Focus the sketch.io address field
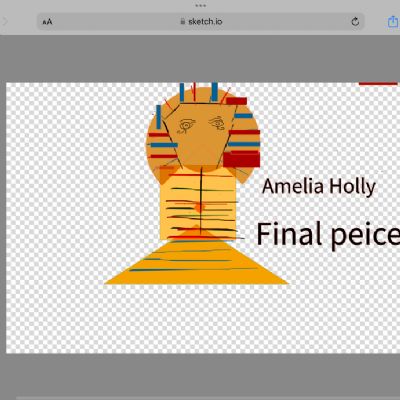Image resolution: width=400 pixels, height=400 pixels. tap(201, 22)
